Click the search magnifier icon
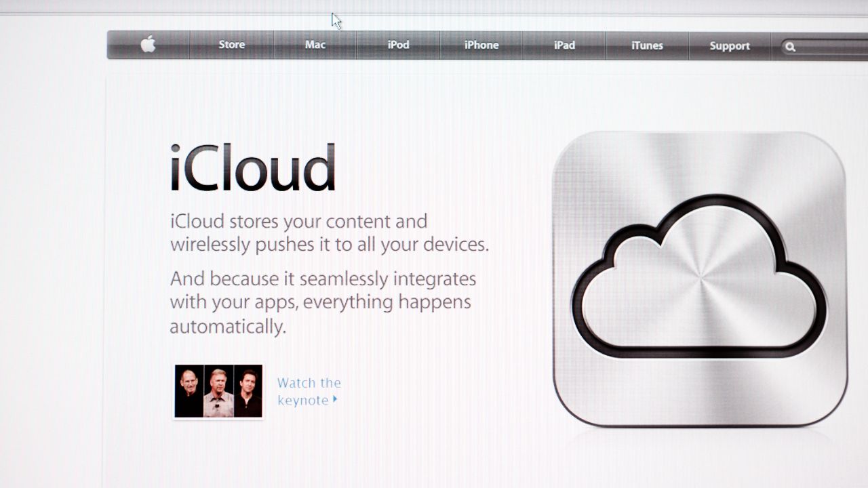Viewport: 868px width, 488px height. 790,47
